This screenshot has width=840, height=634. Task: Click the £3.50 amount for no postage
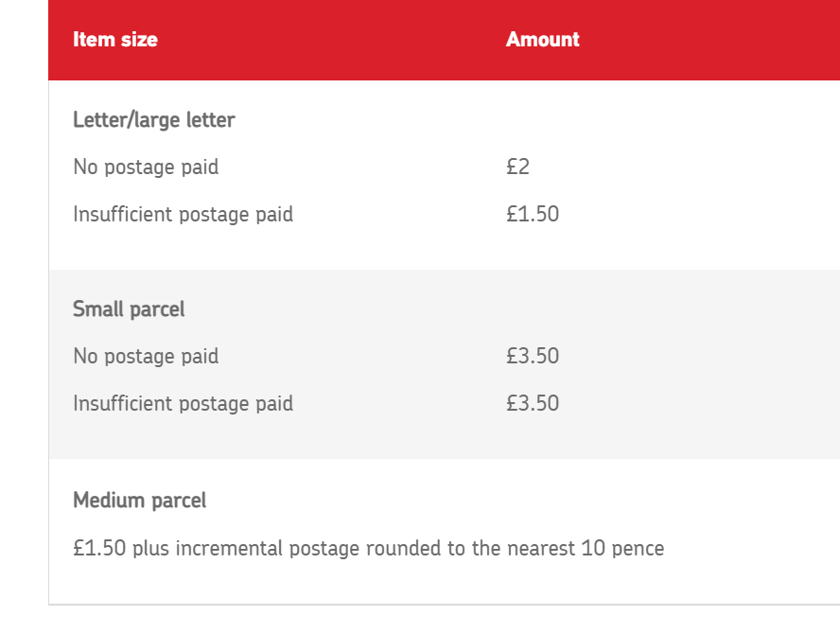coord(533,356)
